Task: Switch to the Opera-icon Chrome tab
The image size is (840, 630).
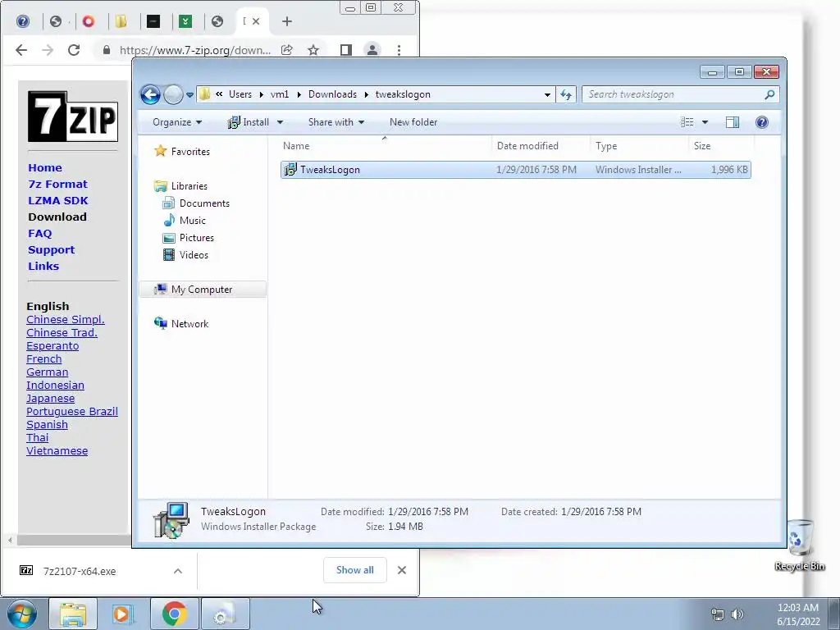Action: coord(89,21)
